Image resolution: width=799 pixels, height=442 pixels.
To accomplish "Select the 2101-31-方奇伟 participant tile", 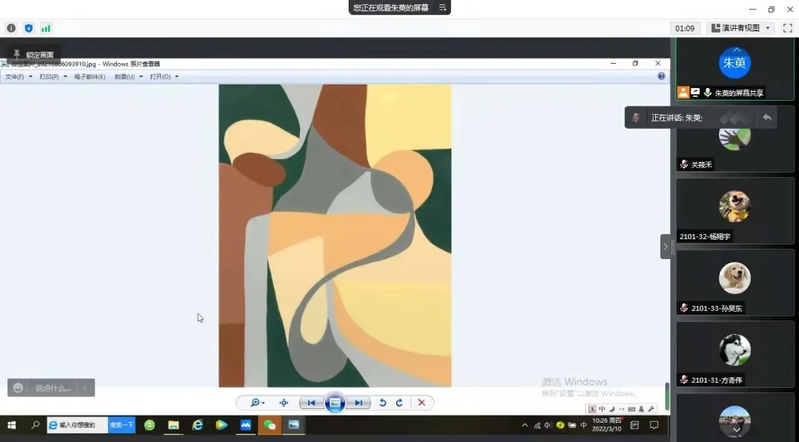I will [x=734, y=354].
